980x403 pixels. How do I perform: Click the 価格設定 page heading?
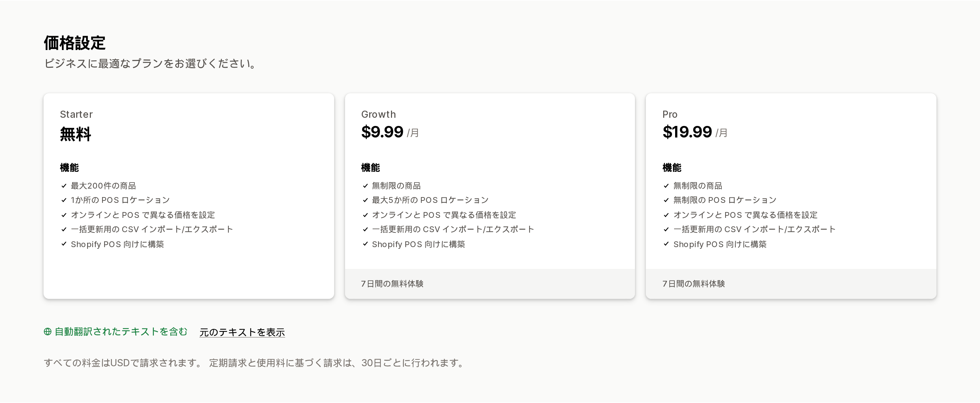tap(75, 43)
